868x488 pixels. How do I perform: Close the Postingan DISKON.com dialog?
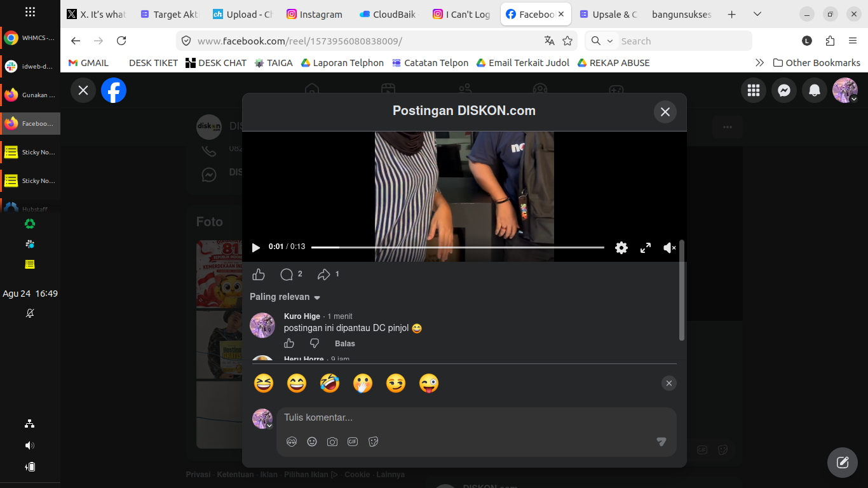665,112
